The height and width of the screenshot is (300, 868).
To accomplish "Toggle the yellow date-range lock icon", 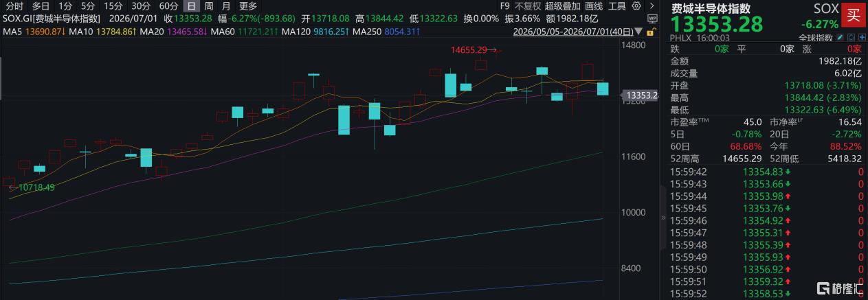I will pos(651,32).
